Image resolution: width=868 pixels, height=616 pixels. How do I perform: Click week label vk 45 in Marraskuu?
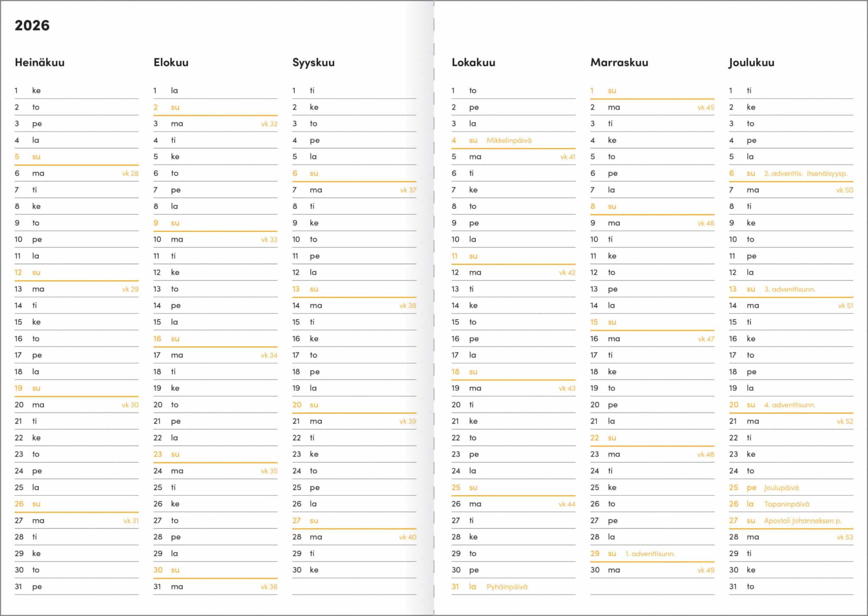tap(706, 107)
